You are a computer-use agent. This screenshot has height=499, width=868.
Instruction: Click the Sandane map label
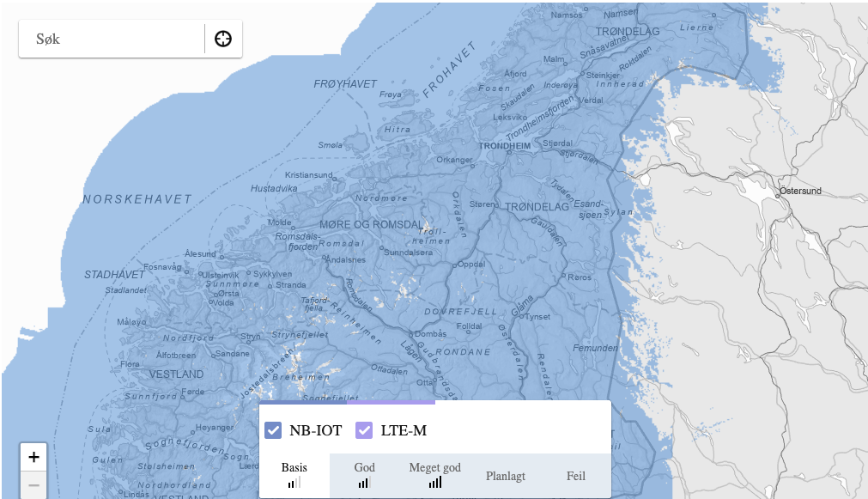(x=233, y=353)
